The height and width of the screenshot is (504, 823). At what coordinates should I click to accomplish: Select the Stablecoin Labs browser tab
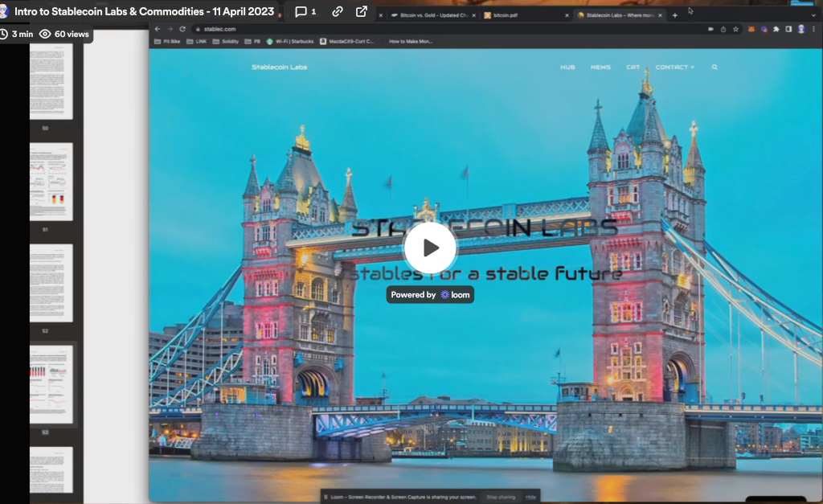point(620,15)
